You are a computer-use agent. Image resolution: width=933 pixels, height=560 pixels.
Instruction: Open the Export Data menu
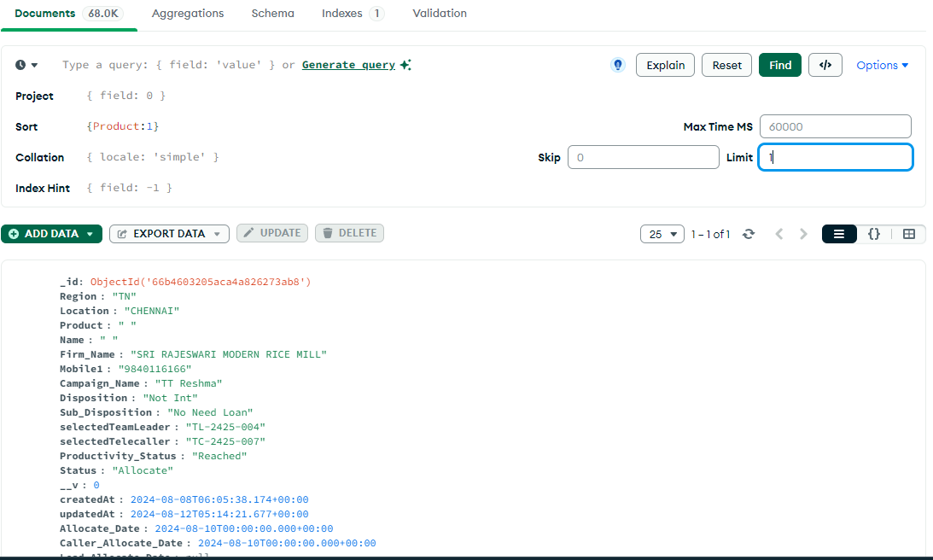[x=169, y=234]
